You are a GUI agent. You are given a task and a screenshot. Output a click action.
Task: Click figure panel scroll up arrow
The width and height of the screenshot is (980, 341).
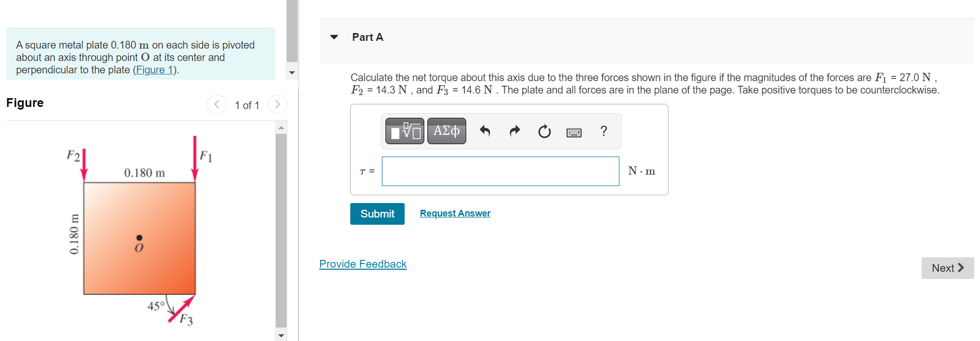click(281, 128)
